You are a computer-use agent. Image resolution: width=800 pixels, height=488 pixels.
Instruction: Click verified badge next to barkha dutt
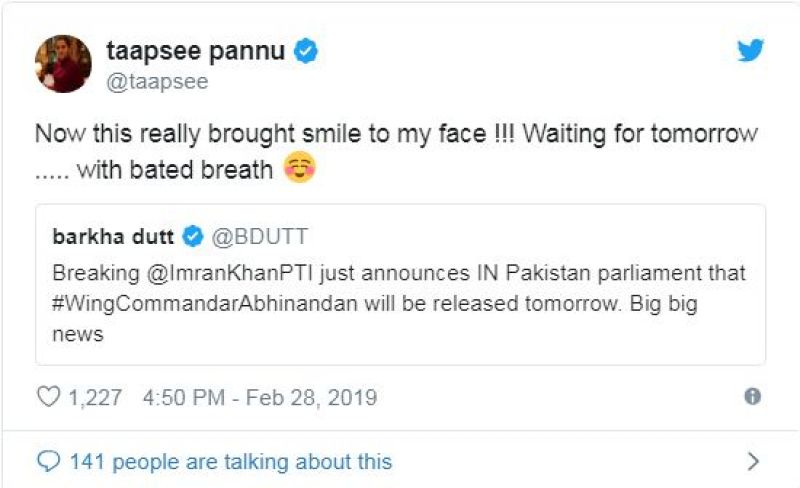(194, 236)
